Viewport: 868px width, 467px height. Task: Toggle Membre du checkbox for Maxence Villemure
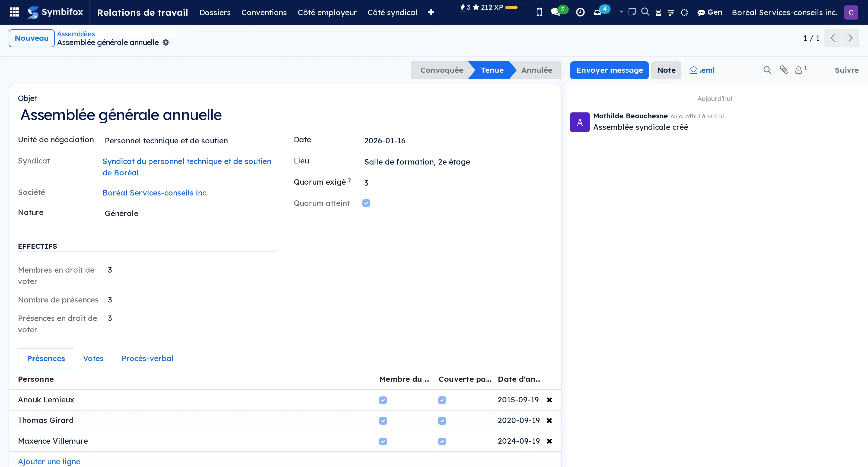pos(383,441)
